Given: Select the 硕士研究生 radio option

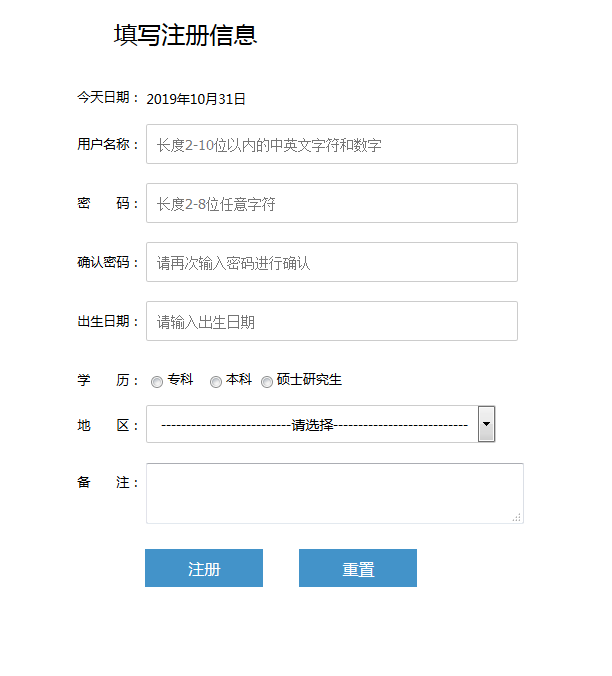Looking at the screenshot, I should click(267, 381).
